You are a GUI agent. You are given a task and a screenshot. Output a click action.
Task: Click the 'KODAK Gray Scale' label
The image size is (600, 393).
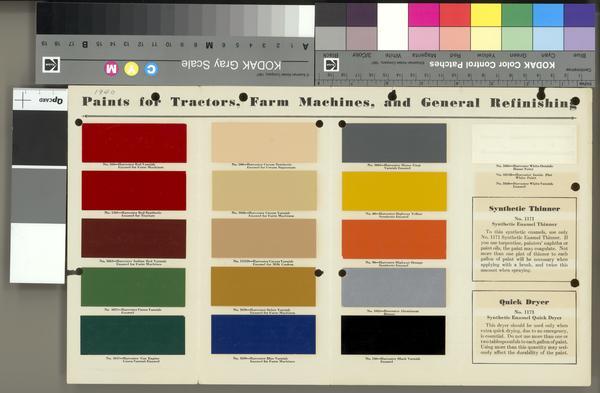click(231, 65)
